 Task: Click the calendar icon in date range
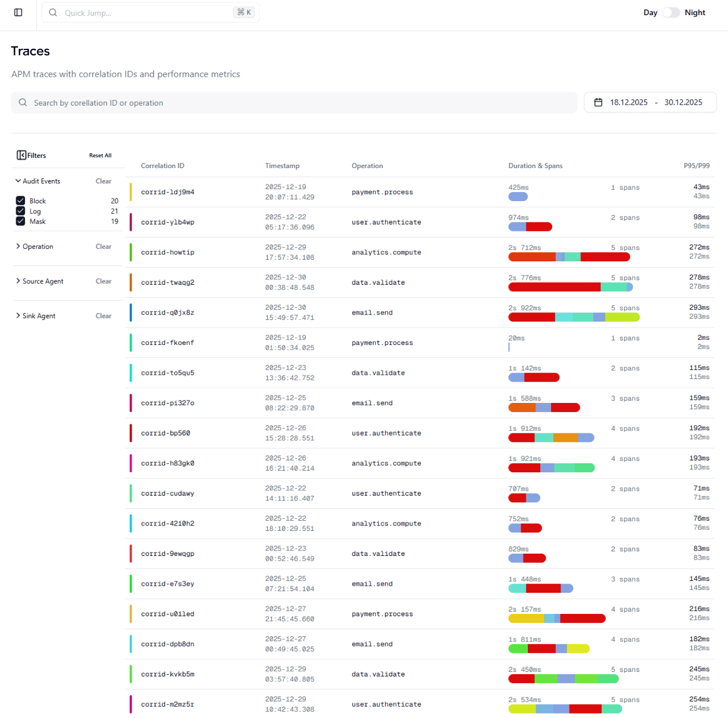point(598,102)
